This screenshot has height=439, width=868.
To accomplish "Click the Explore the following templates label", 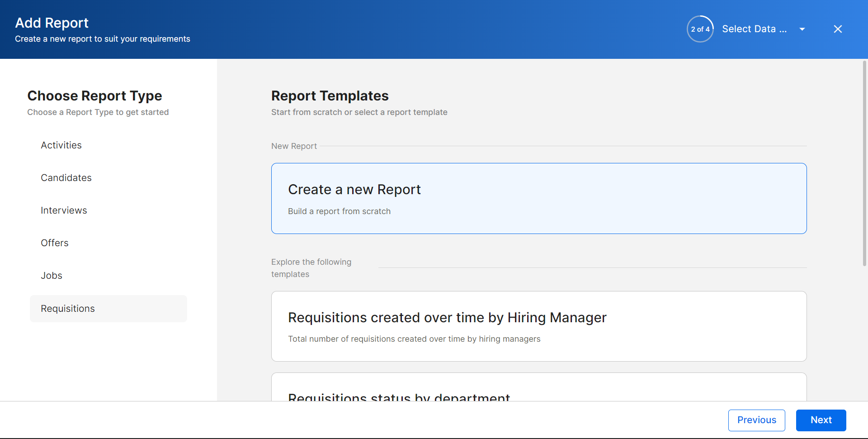I will tap(311, 268).
